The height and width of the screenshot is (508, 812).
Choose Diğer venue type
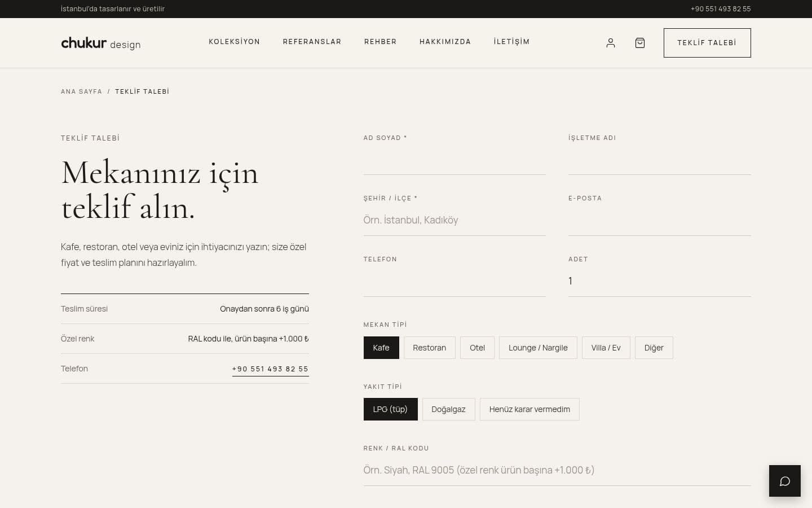click(x=654, y=348)
